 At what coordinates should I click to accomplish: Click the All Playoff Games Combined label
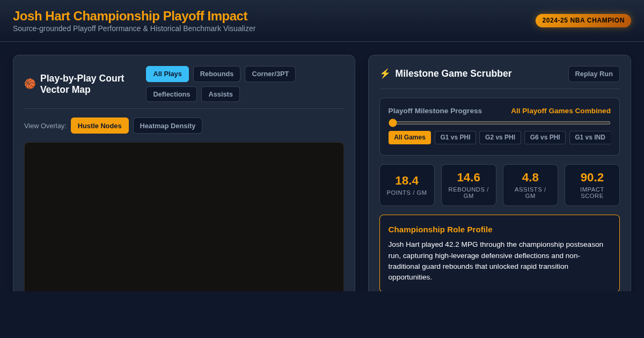tap(561, 111)
